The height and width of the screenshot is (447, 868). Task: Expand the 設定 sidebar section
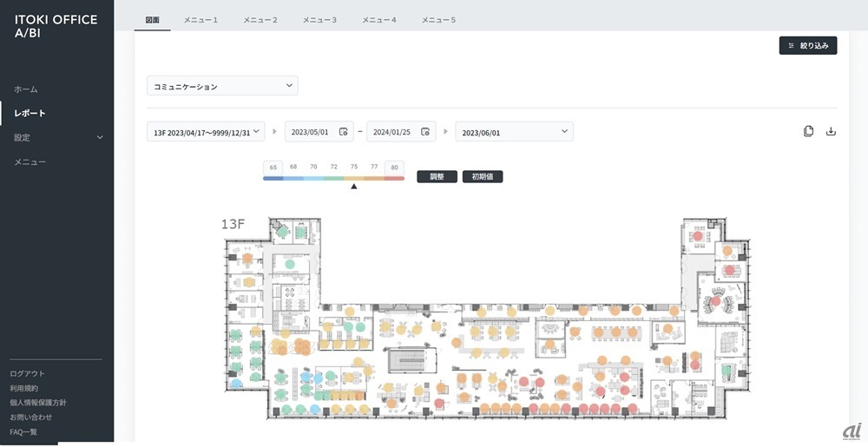99,137
